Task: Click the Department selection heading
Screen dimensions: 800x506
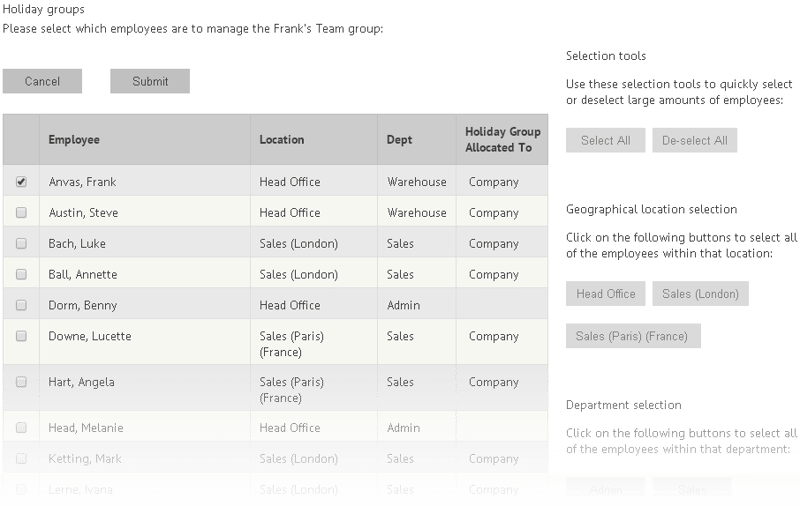Action: click(x=623, y=405)
